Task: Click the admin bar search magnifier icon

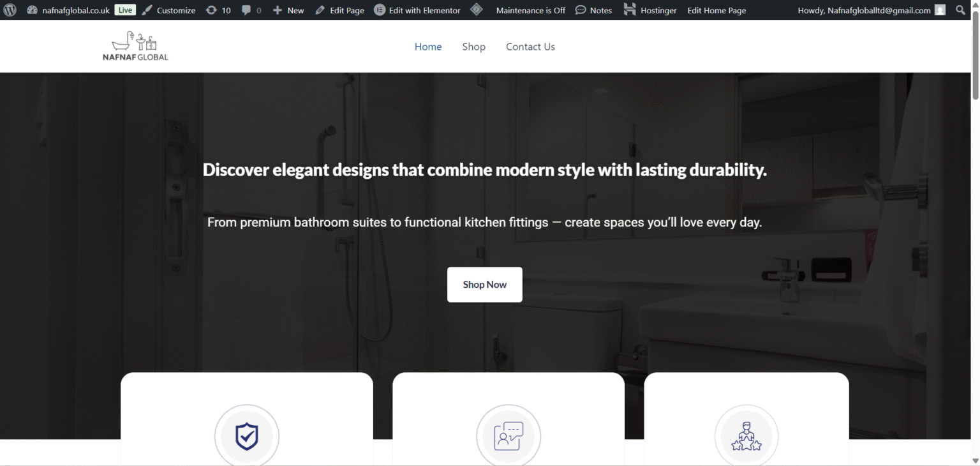Action: click(x=961, y=10)
